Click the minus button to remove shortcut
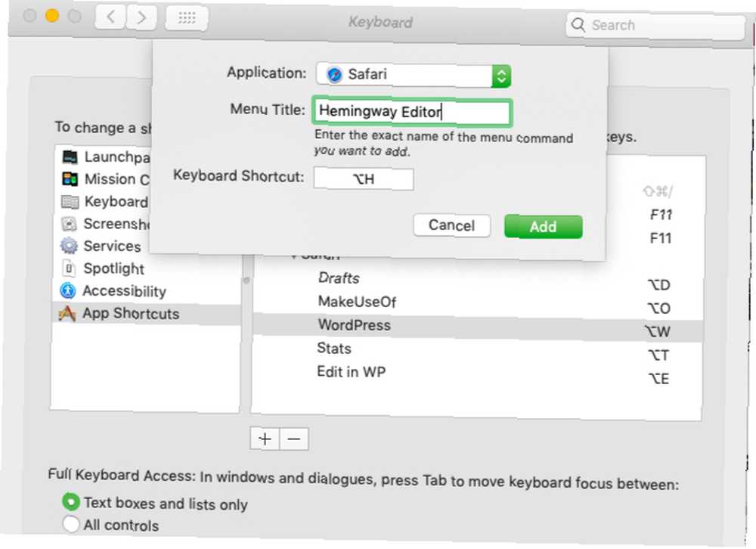 294,439
